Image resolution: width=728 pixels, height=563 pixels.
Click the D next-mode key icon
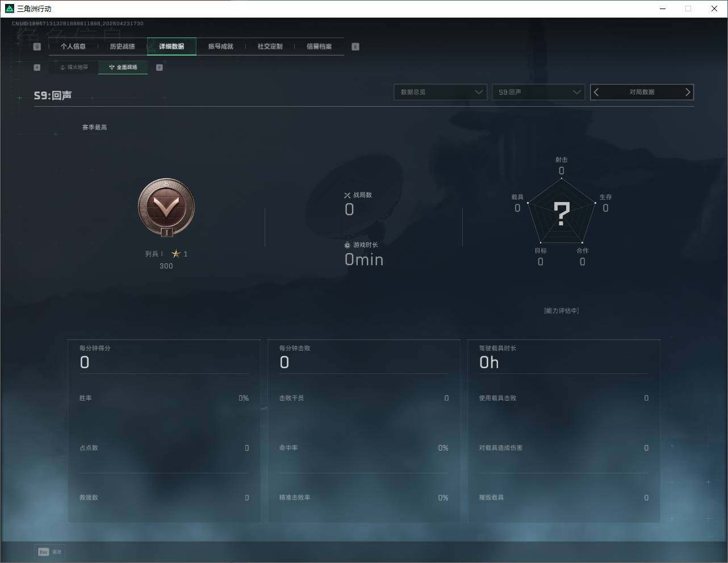point(160,68)
